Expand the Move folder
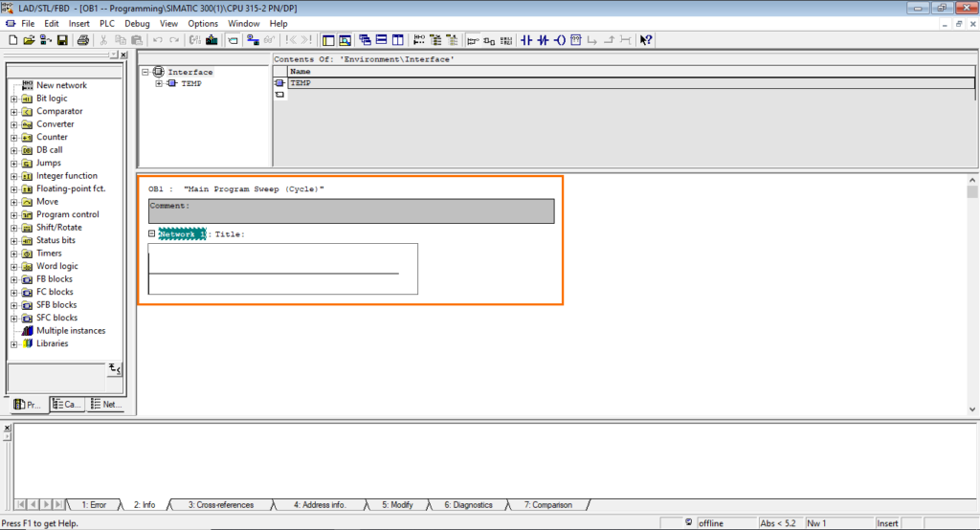The height and width of the screenshot is (530, 980). (x=13, y=202)
